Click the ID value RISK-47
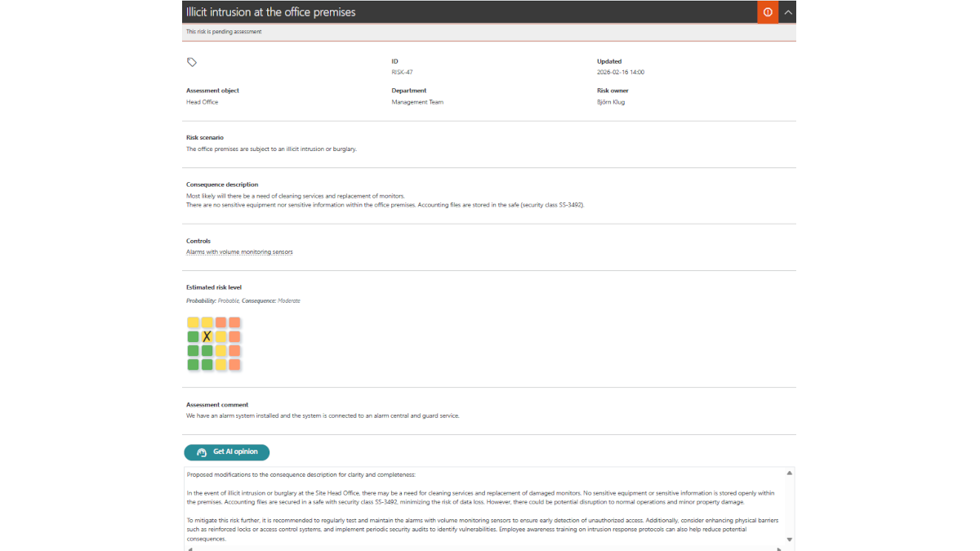Viewport: 980px width, 551px height. 402,72
